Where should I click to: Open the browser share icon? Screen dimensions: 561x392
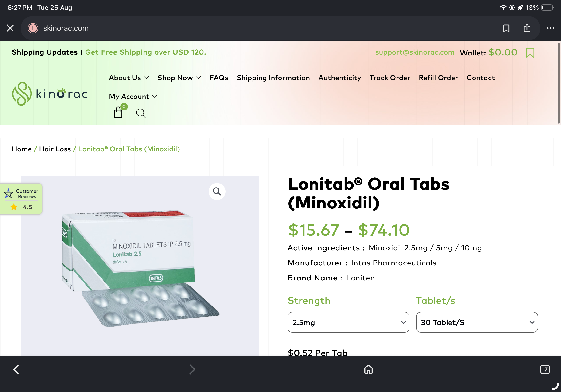(527, 28)
